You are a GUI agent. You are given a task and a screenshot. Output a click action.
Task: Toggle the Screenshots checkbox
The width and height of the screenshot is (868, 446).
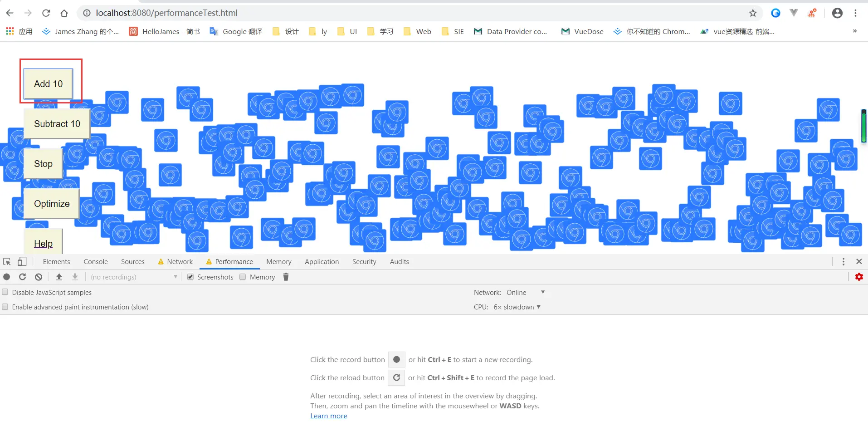(190, 277)
